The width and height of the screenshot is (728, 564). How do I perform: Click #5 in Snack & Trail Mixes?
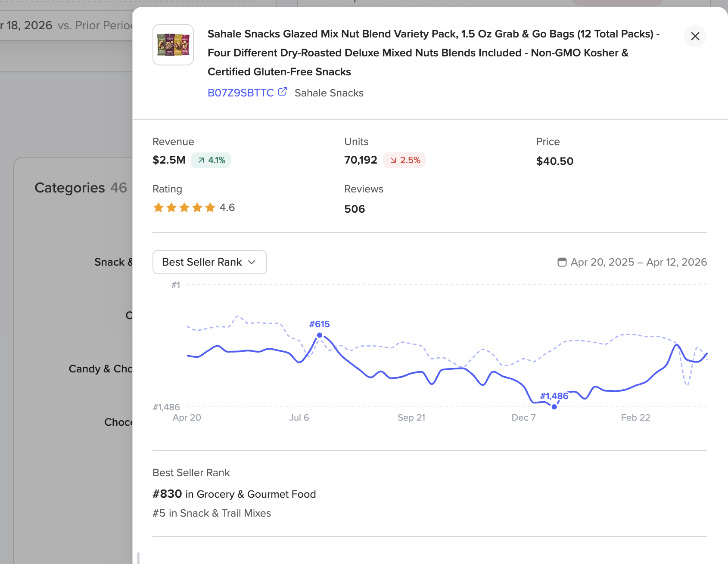[x=212, y=513]
